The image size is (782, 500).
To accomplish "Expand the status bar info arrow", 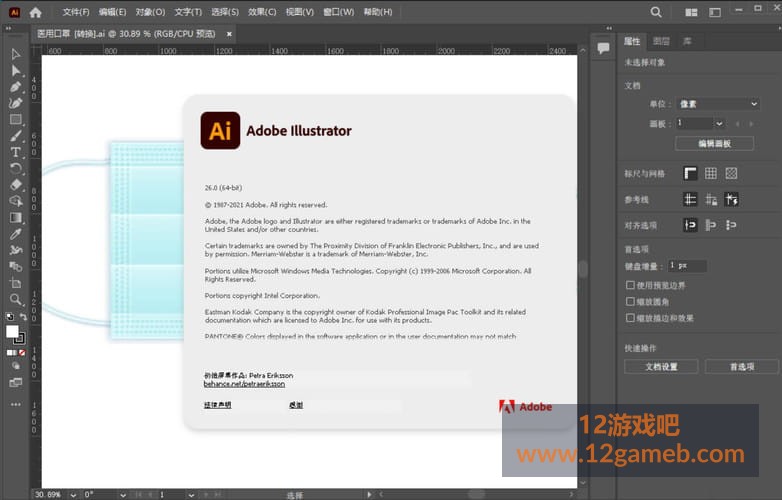I will click(369, 495).
